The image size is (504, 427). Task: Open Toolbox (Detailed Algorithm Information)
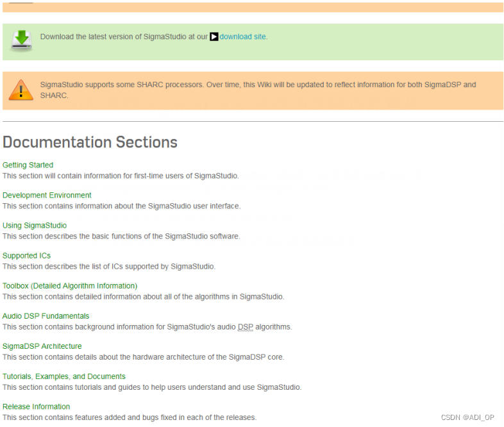pos(70,286)
